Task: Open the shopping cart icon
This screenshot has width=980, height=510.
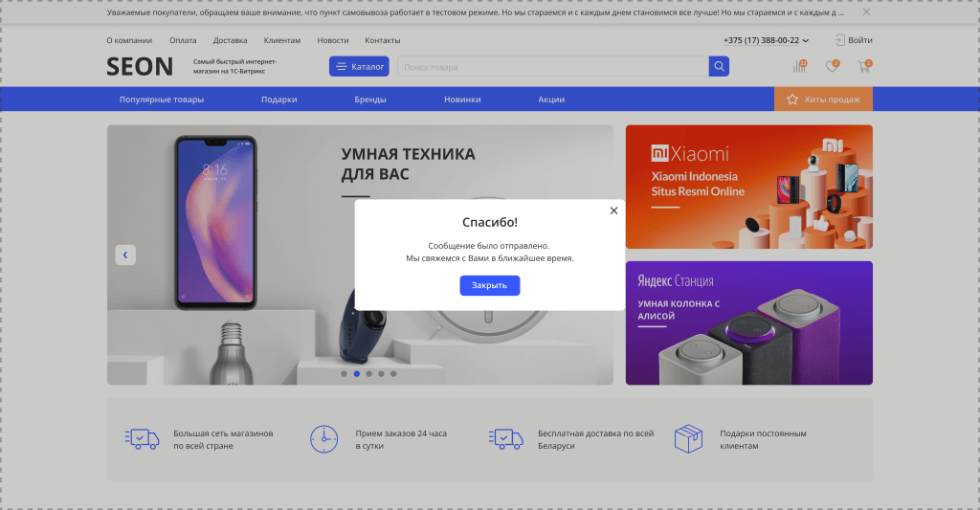Action: coord(864,66)
